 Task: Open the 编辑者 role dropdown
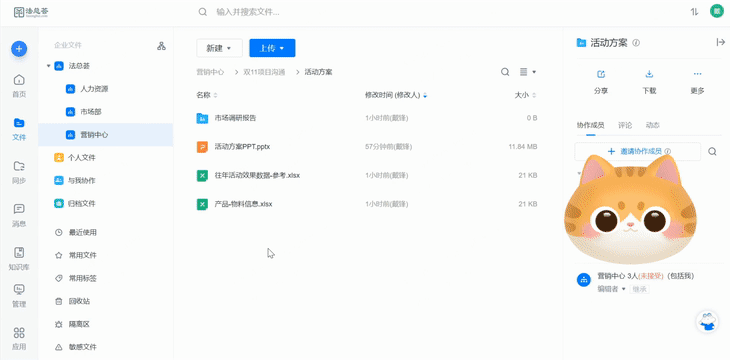pyautogui.click(x=611, y=289)
